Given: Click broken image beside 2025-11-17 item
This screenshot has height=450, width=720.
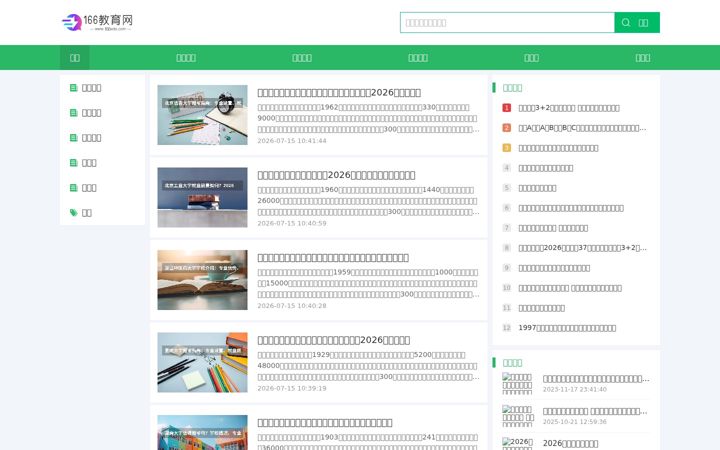Looking at the screenshot, I should [x=518, y=383].
